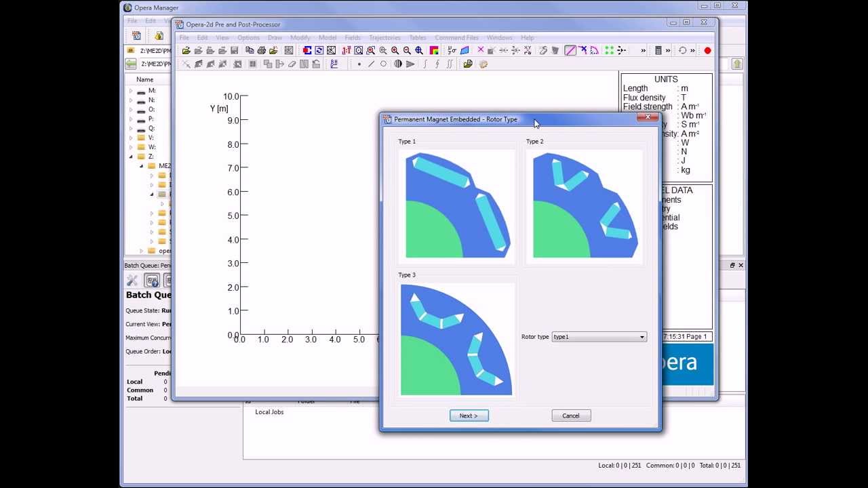Viewport: 868px width, 488px height.
Task: Click the calculator-style toolbar icon
Action: 658,50
